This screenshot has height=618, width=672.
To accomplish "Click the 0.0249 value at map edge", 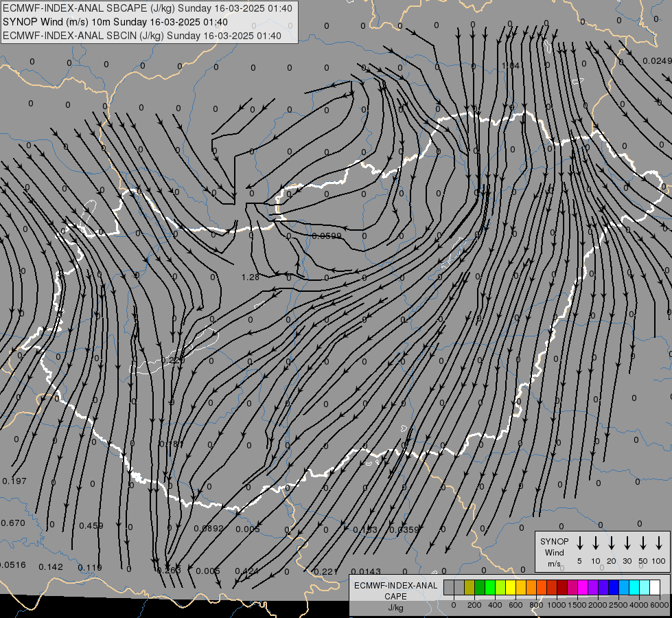I will point(657,61).
